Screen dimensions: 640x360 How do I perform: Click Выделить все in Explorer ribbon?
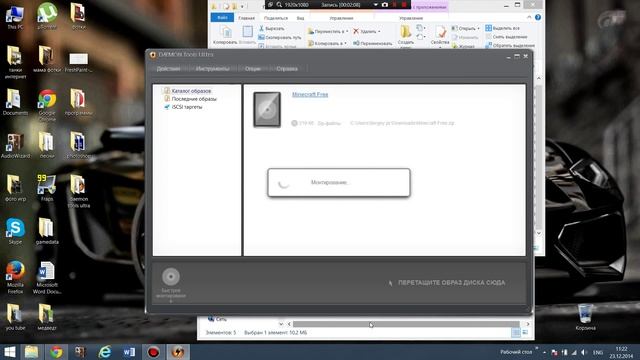pos(502,28)
